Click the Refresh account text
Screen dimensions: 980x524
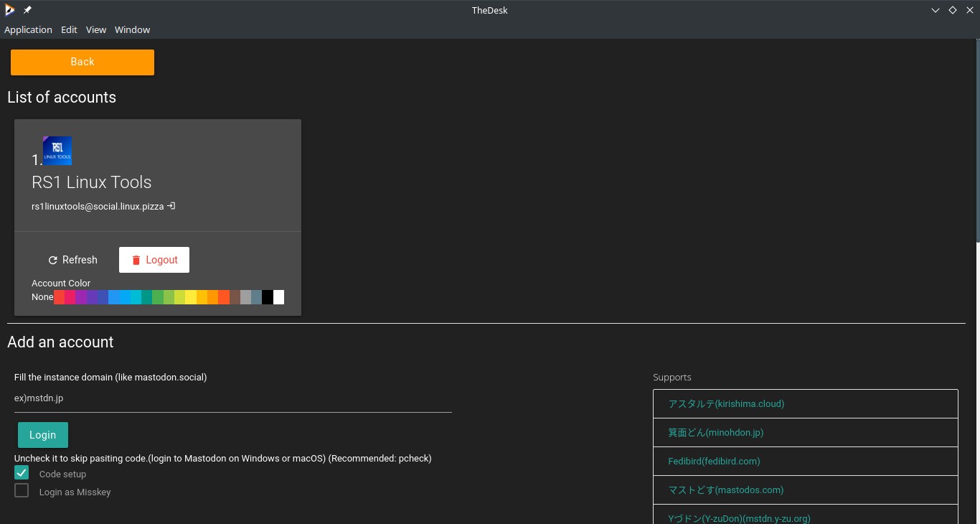[x=80, y=260]
